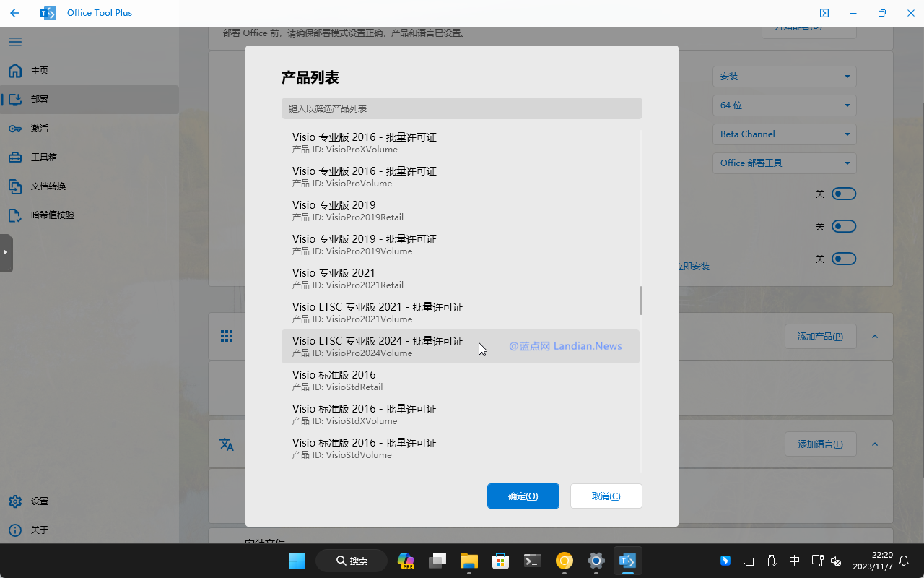Open the Office 部署工具 dropdown
Screen dimensions: 924x578
(784, 163)
